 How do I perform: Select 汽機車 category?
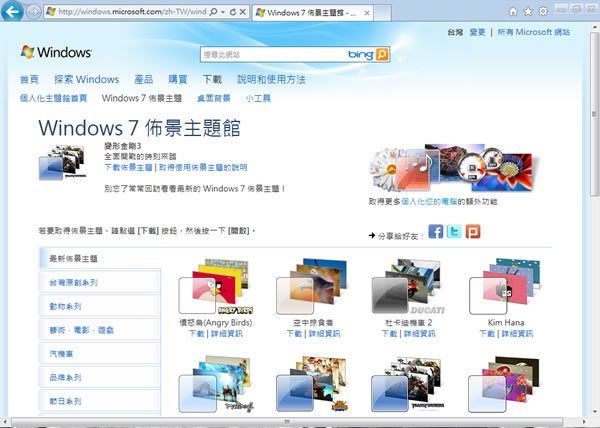100,353
